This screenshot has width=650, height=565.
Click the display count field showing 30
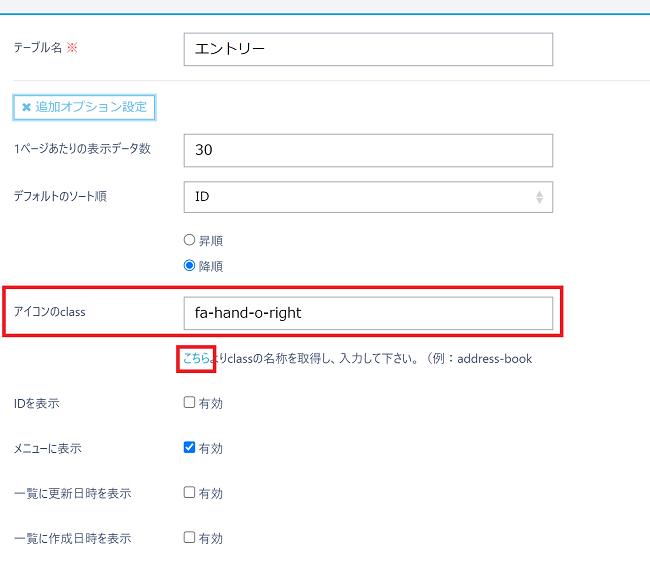click(x=368, y=150)
